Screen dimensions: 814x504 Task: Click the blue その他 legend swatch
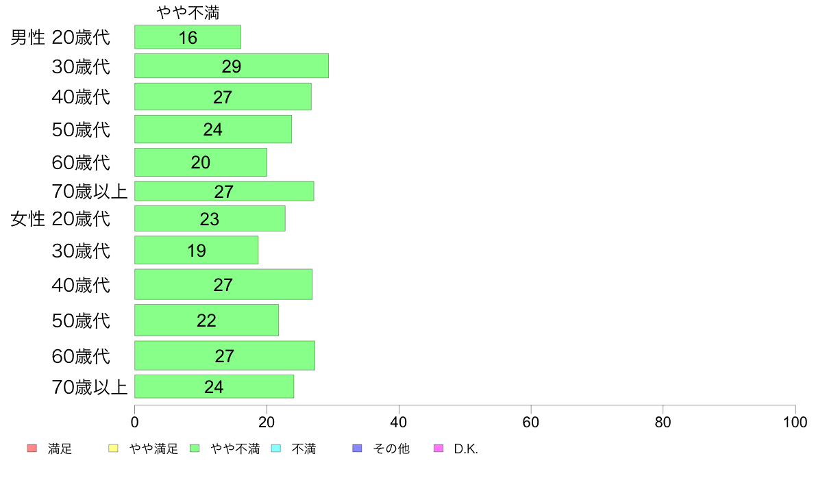pos(357,449)
